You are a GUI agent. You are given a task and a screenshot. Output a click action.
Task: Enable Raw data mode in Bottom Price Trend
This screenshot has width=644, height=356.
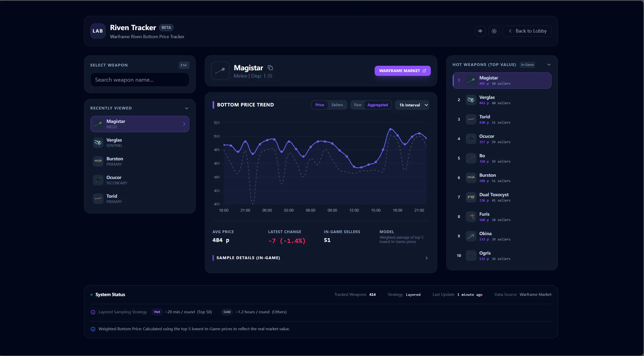(x=357, y=105)
